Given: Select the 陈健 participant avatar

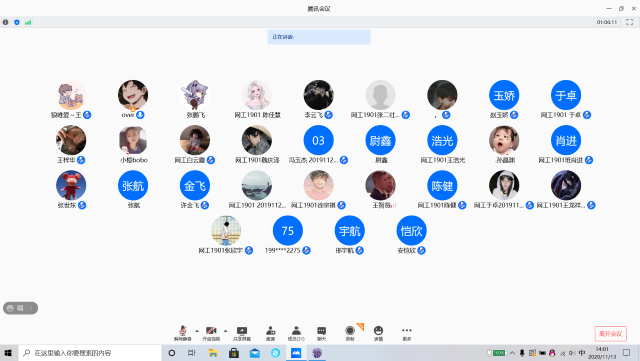Looking at the screenshot, I should (x=442, y=186).
